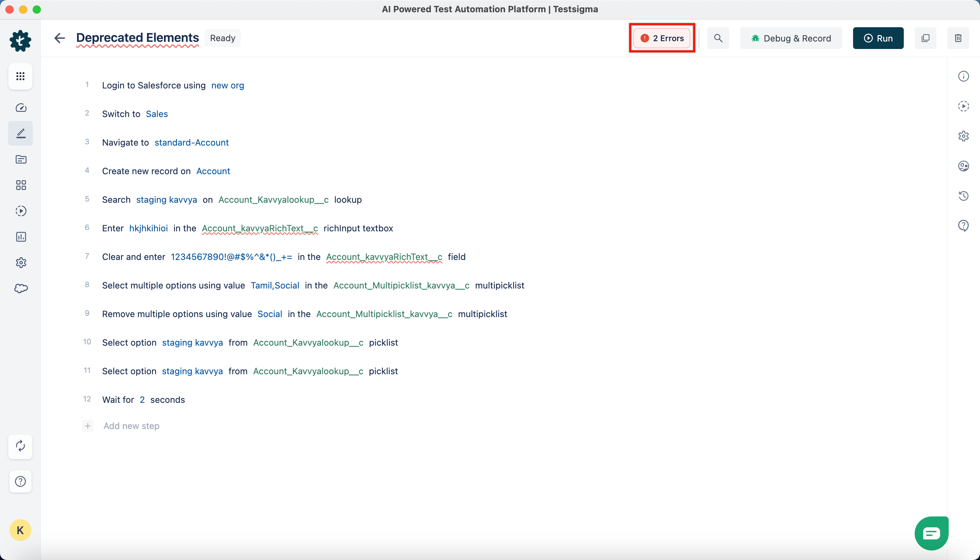The height and width of the screenshot is (560, 980).
Task: Click Sales in step 2
Action: [x=157, y=114]
